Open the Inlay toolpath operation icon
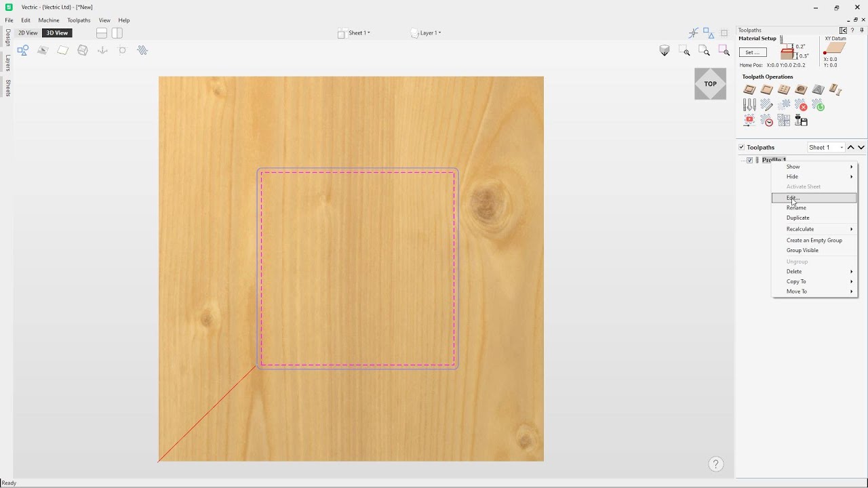Viewport: 868px width, 488px height. pos(801,89)
